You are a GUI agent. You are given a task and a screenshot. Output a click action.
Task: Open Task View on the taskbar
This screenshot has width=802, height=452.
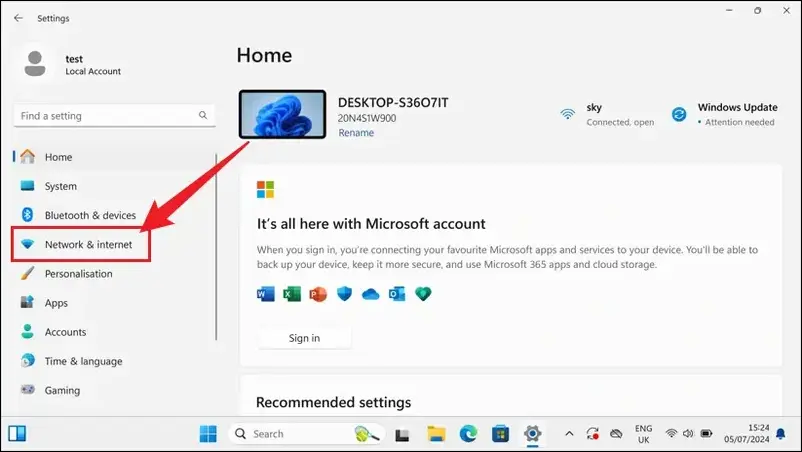(x=402, y=434)
